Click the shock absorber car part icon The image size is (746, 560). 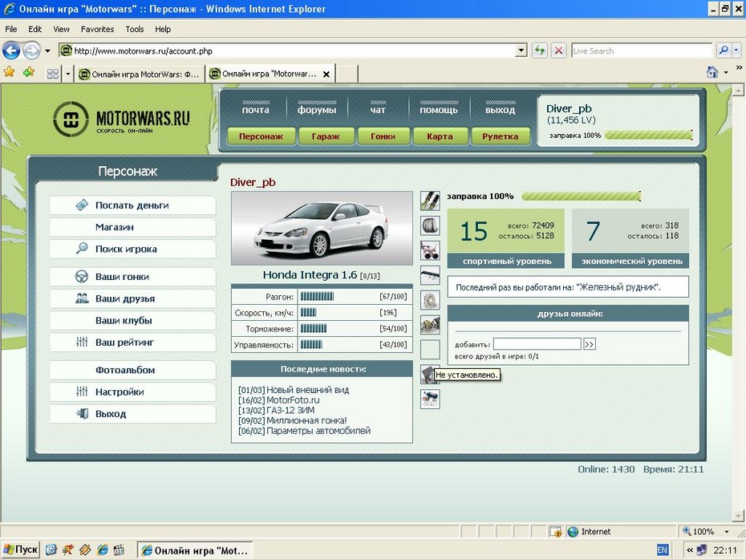[430, 201]
